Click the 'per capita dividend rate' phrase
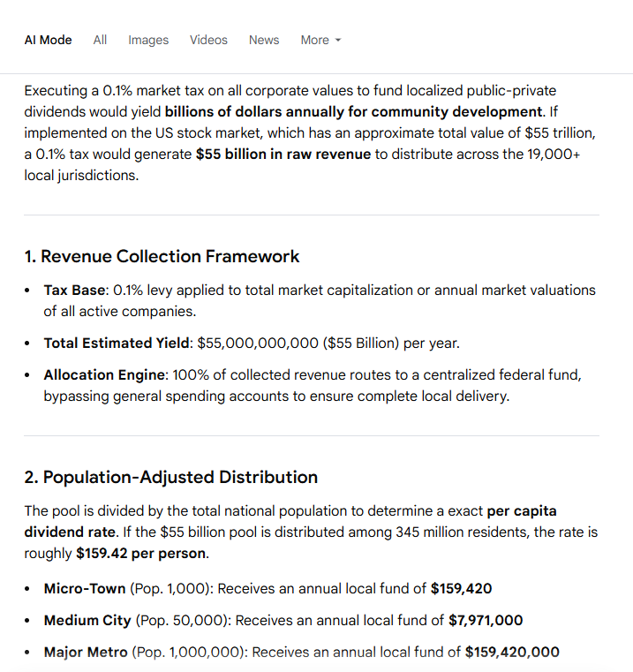The image size is (633, 672). 290,522
